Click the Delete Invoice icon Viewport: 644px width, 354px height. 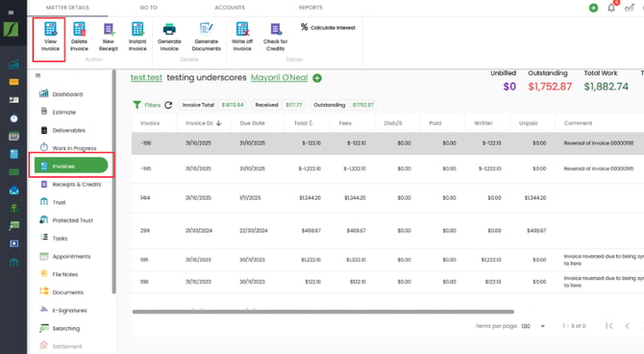point(79,30)
